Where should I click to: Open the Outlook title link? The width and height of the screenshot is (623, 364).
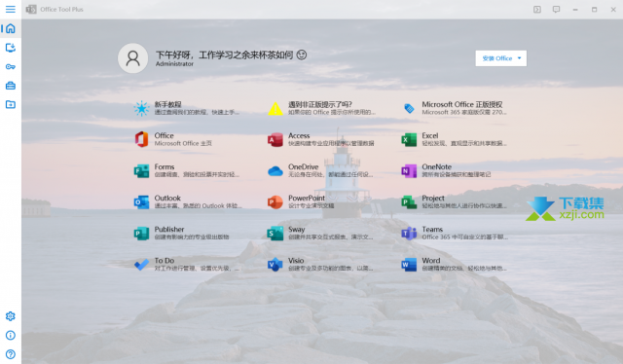(x=167, y=198)
